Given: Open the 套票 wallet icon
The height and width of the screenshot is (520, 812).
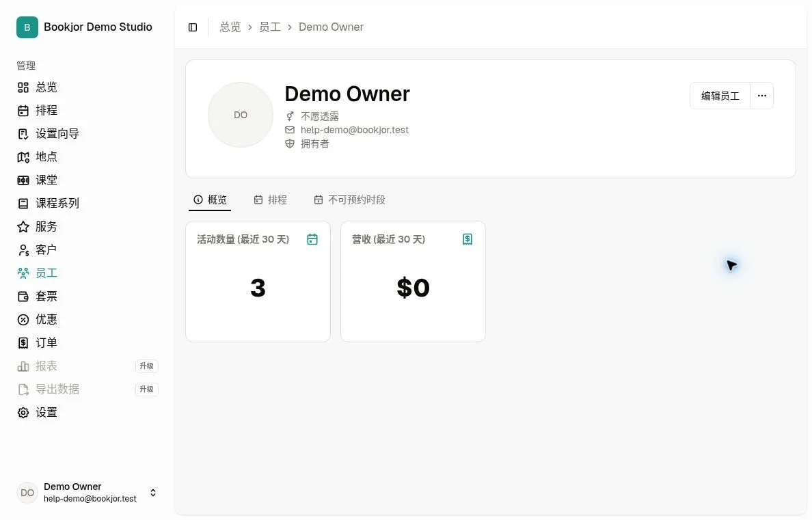Looking at the screenshot, I should pyautogui.click(x=23, y=297).
